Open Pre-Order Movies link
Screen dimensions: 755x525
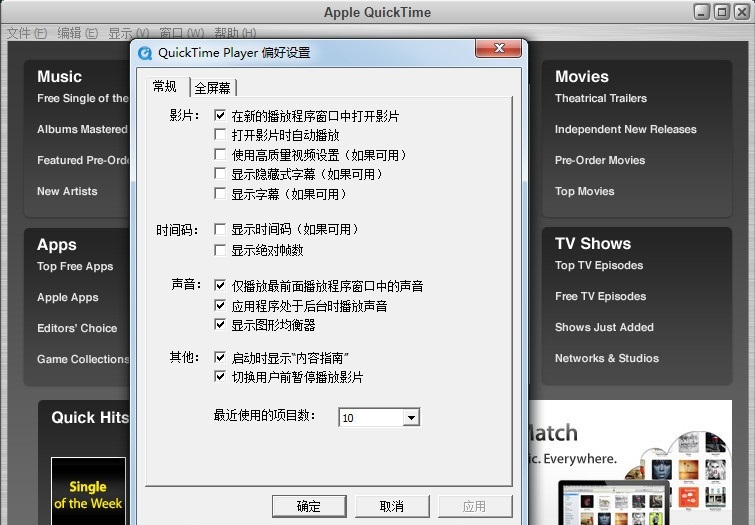599,160
